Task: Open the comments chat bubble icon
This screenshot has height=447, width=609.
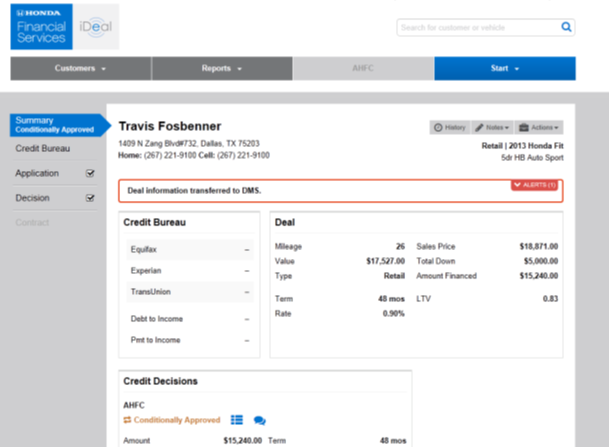Action: pyautogui.click(x=260, y=420)
